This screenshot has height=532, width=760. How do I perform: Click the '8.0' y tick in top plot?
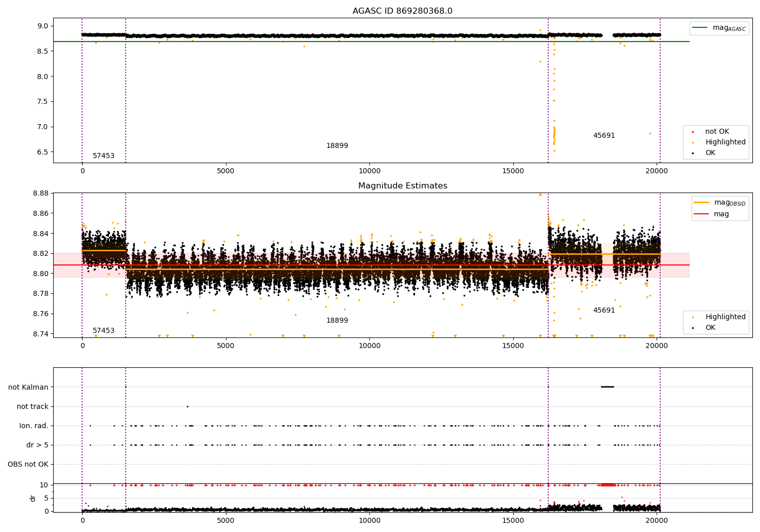pyautogui.click(x=43, y=77)
